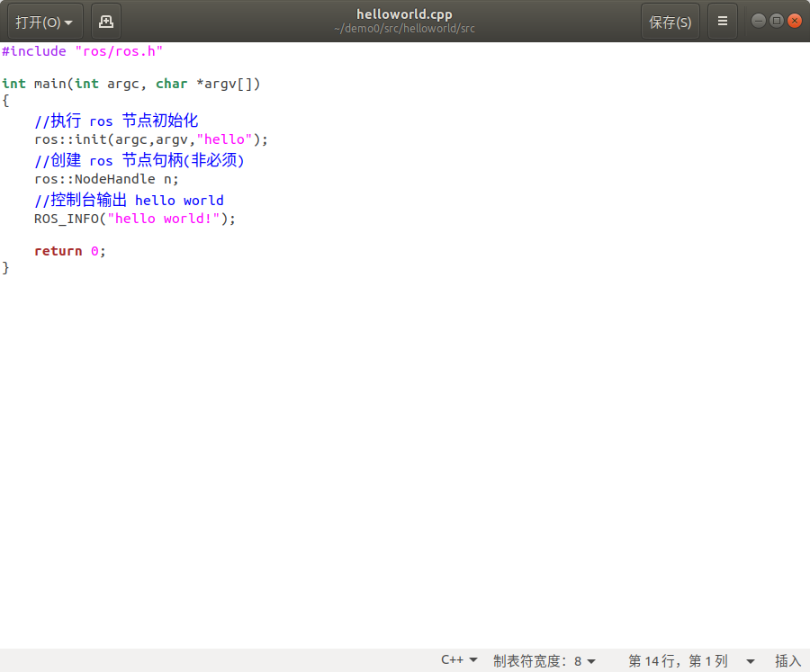
Task: Click the return 0 statement
Action: (x=69, y=251)
